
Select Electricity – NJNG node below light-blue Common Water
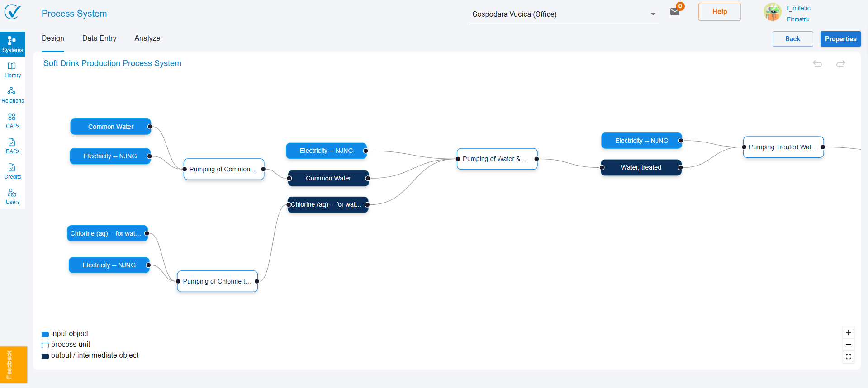pos(110,156)
